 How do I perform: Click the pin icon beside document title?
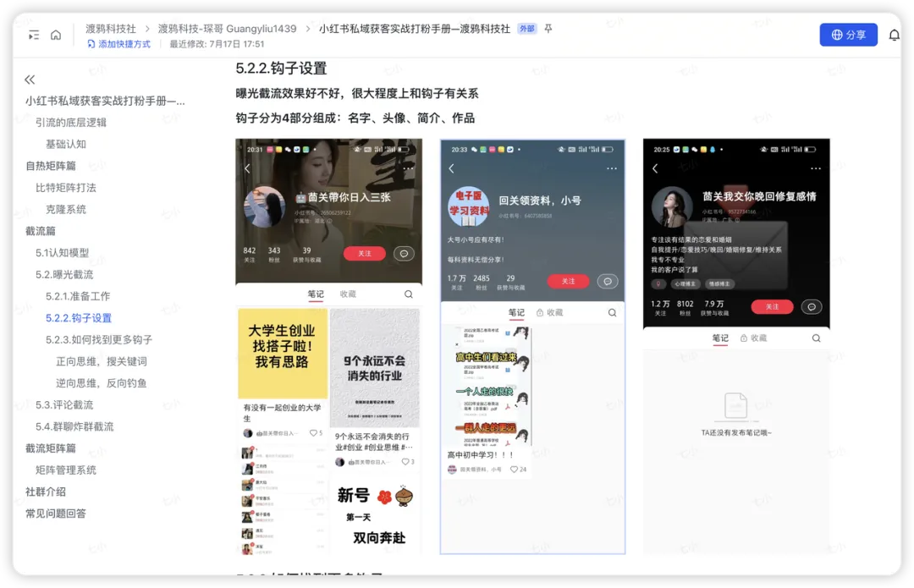click(548, 29)
